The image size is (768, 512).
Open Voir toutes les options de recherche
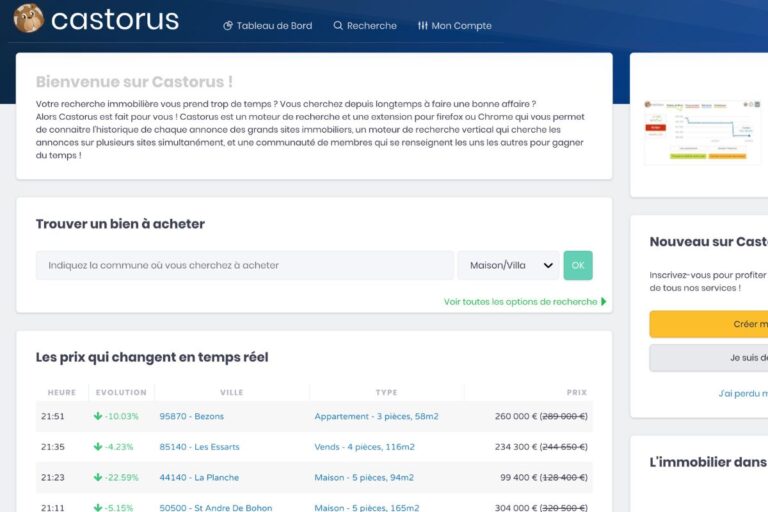point(521,301)
